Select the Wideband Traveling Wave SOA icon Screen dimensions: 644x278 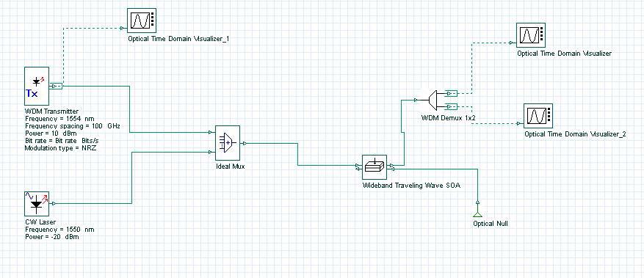click(375, 167)
